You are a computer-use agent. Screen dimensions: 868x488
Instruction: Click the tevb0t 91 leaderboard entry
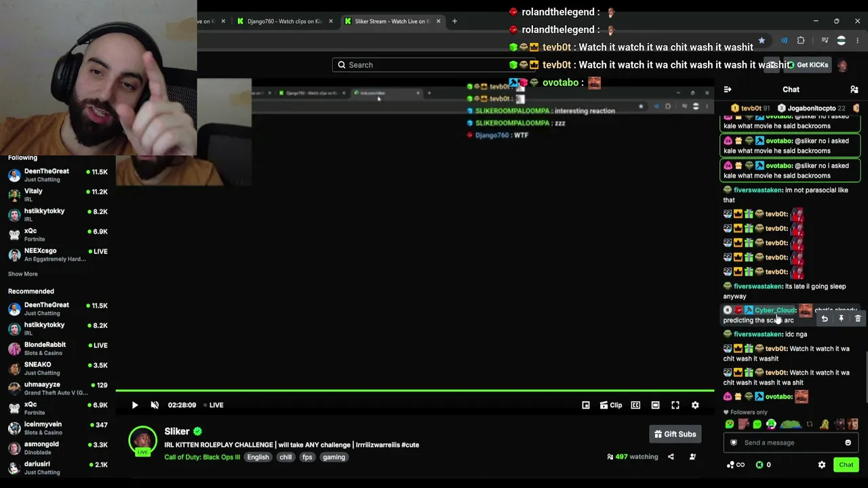coord(750,108)
